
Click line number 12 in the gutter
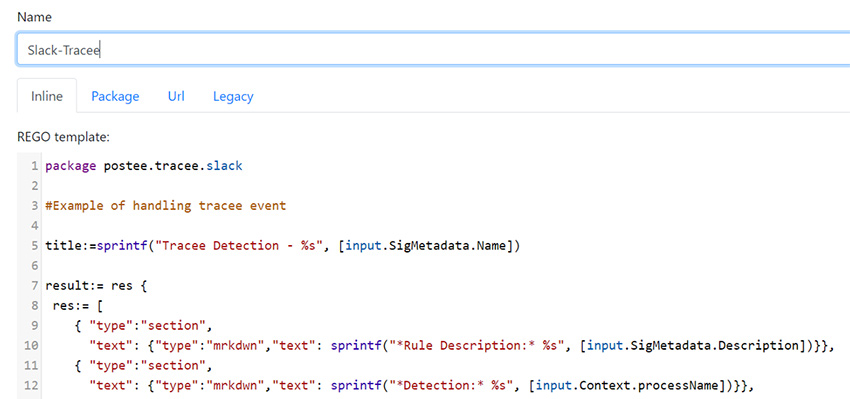click(31, 385)
